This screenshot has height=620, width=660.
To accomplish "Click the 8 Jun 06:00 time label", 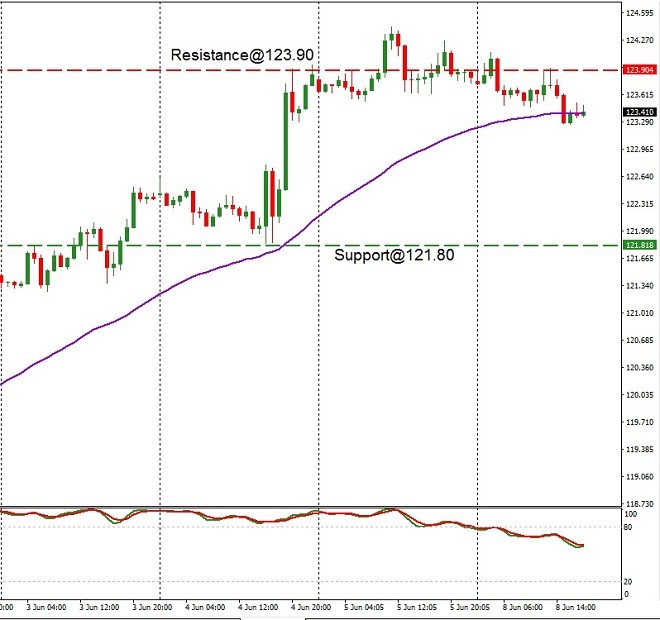I will click(523, 607).
